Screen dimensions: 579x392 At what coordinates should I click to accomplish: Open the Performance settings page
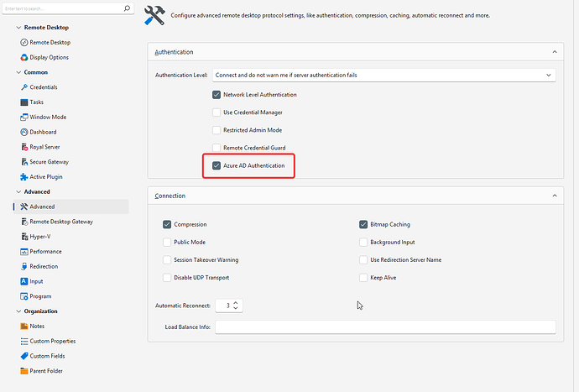46,252
